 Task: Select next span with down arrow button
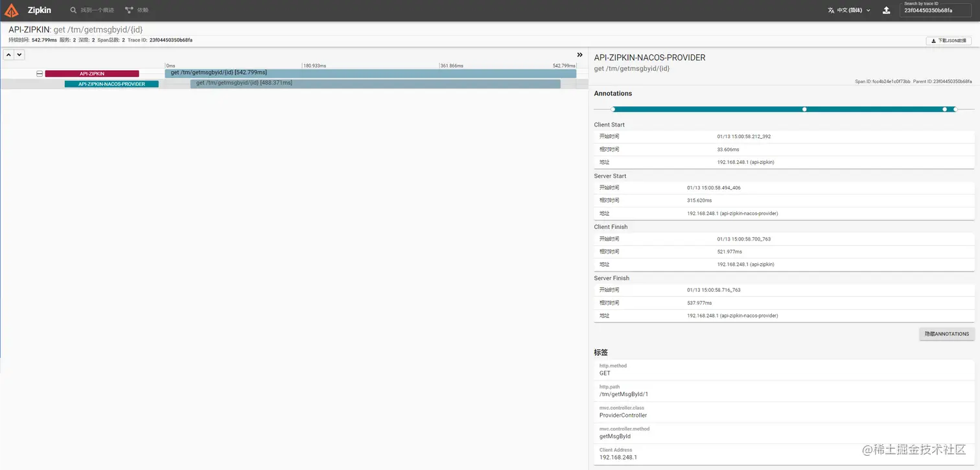point(19,55)
